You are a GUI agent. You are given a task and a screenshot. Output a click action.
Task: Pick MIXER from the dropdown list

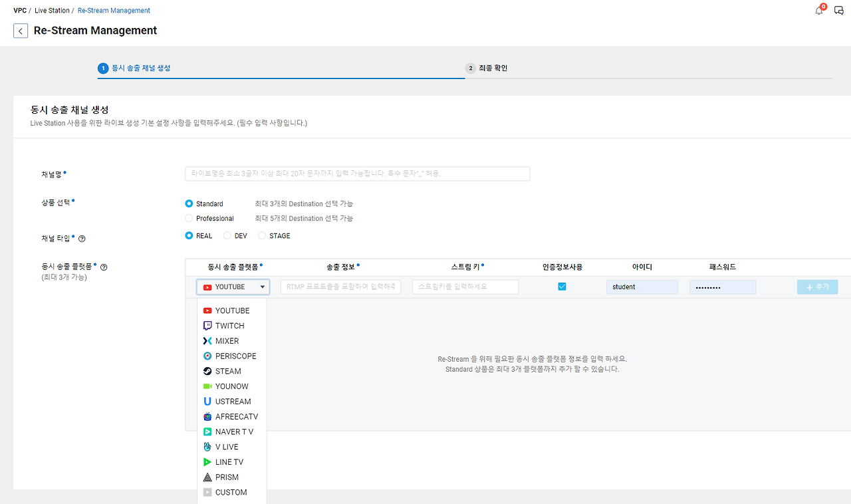coord(227,341)
